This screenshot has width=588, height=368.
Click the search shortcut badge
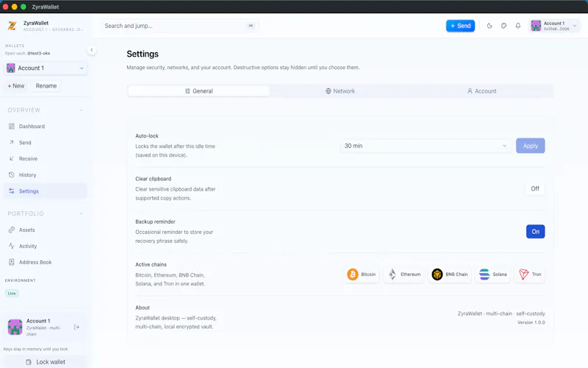pyautogui.click(x=251, y=26)
